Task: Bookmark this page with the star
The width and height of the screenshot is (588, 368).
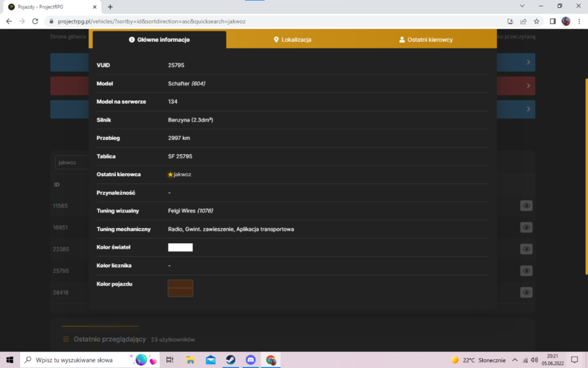Action: 536,21
